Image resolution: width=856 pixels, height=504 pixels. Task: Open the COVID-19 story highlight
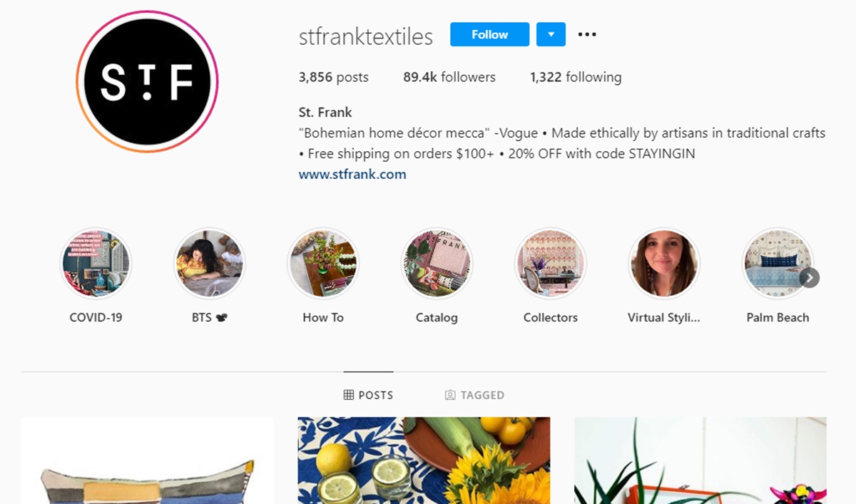(96, 263)
